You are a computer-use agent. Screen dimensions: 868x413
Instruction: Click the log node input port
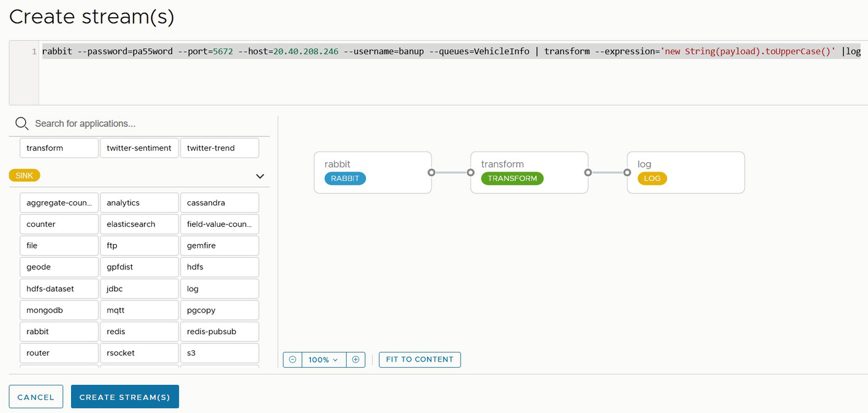click(x=627, y=173)
